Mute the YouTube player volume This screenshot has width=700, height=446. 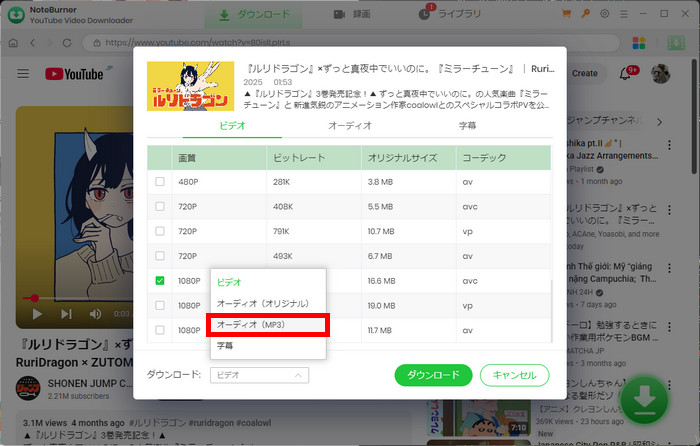95,314
